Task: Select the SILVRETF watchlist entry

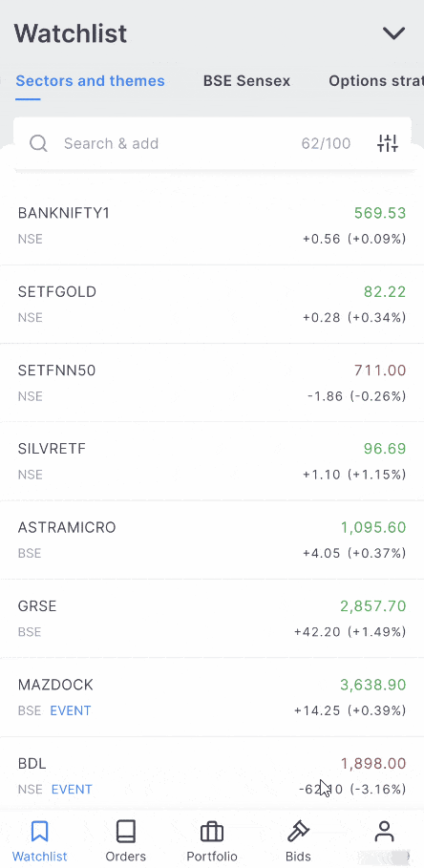Action: click(212, 461)
